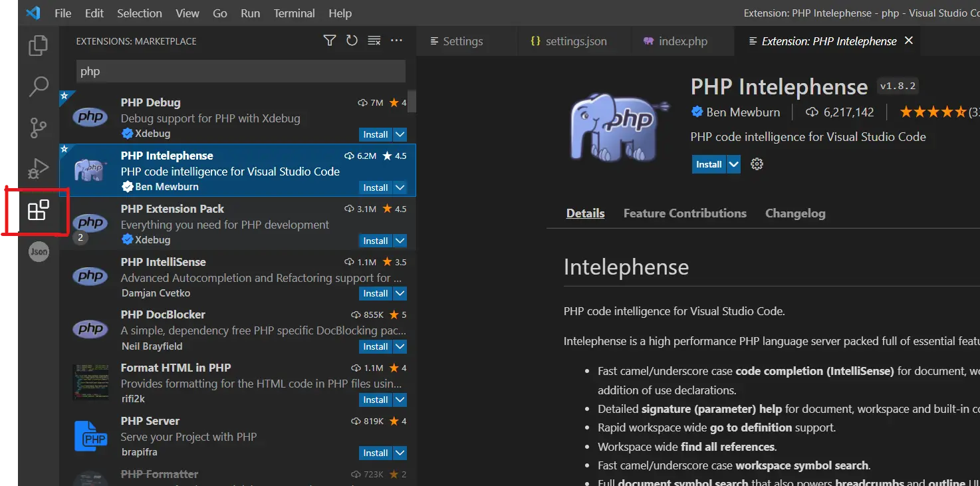Click the VS Code logo icon
Image resolution: width=980 pixels, height=486 pixels.
pos(33,13)
